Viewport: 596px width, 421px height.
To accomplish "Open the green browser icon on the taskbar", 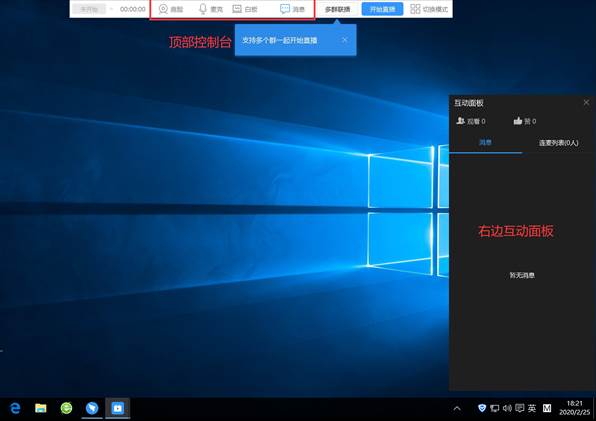I will 66,408.
